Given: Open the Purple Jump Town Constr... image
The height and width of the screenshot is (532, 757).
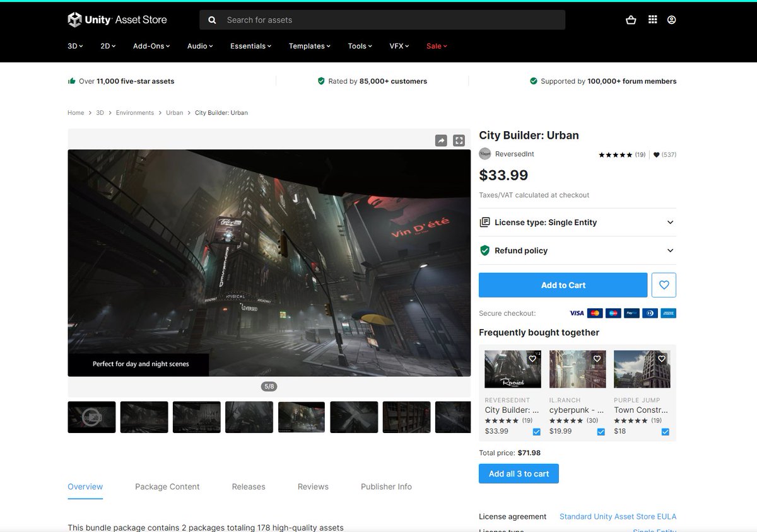Looking at the screenshot, I should pyautogui.click(x=642, y=369).
